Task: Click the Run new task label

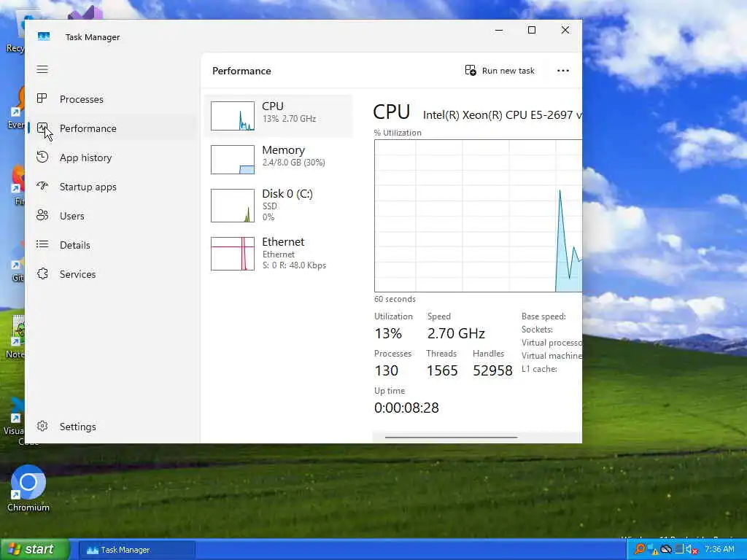Action: pos(508,71)
